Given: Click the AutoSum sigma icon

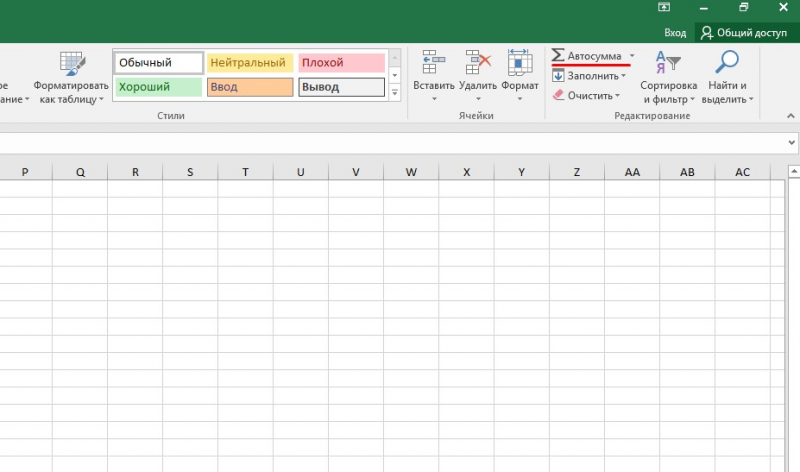Looking at the screenshot, I should point(558,55).
